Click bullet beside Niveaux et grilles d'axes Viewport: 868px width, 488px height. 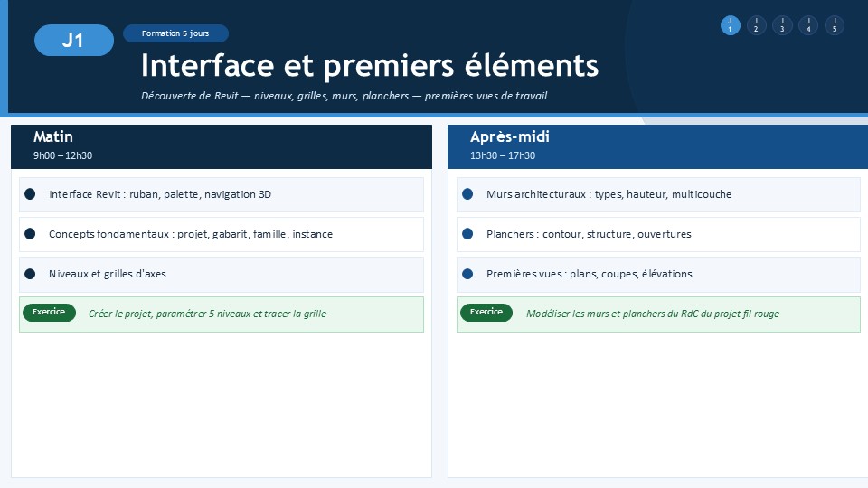pos(30,274)
